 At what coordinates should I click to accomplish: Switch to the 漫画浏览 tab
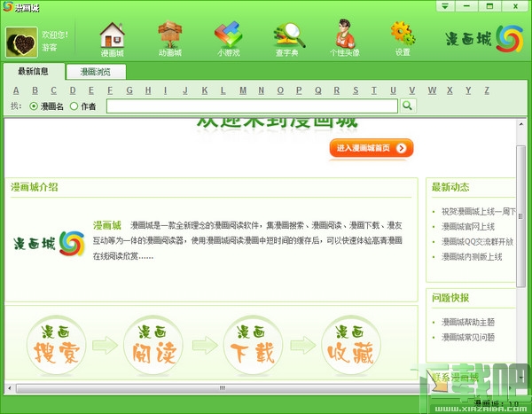coord(96,72)
